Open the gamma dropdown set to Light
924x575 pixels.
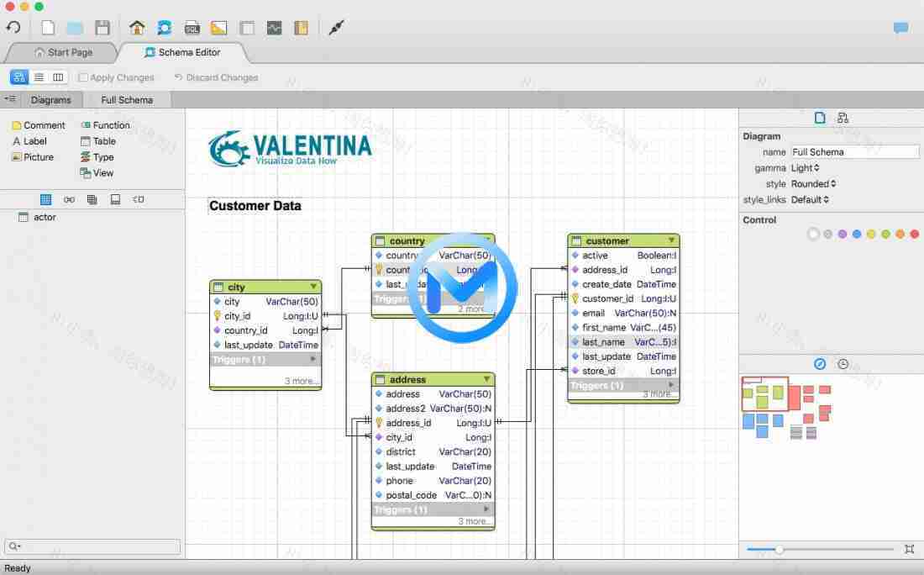807,167
